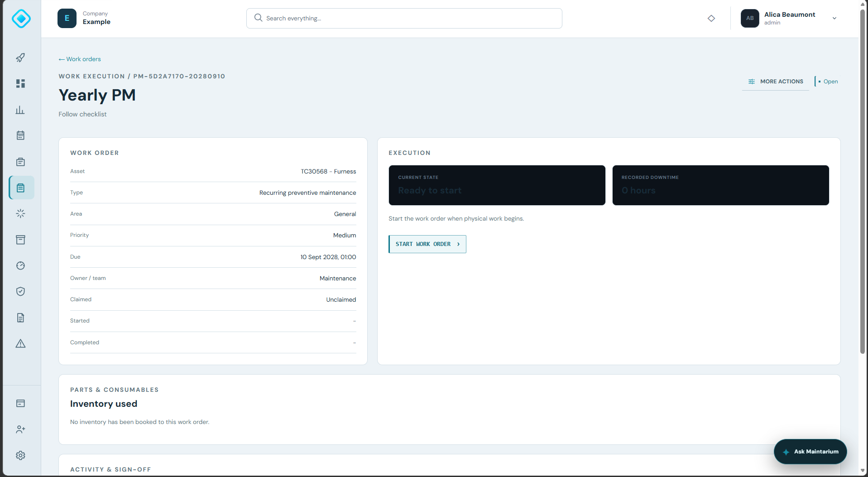Click the Maintarium logo icon
868x477 pixels.
[21, 19]
